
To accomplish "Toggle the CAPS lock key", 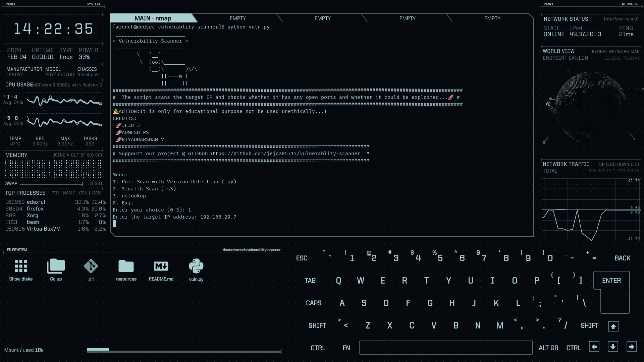I will (314, 303).
